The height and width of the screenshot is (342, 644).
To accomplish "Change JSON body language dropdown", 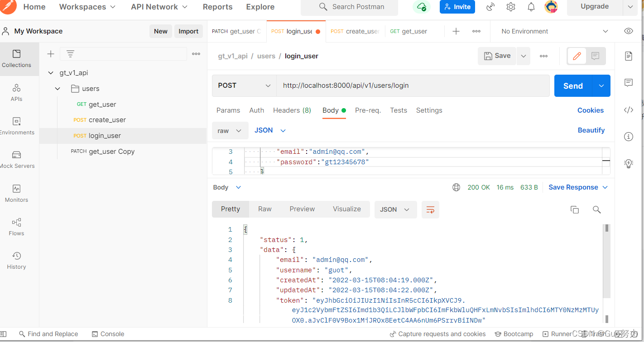I will coord(270,130).
